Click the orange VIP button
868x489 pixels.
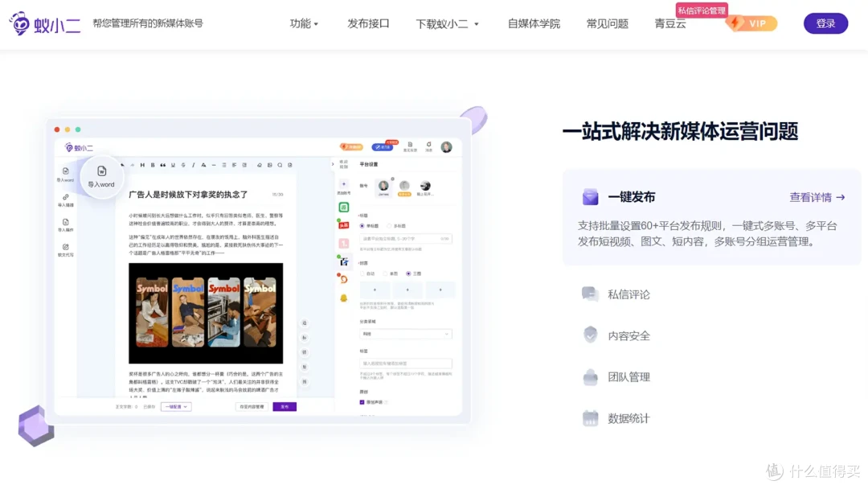click(x=751, y=23)
